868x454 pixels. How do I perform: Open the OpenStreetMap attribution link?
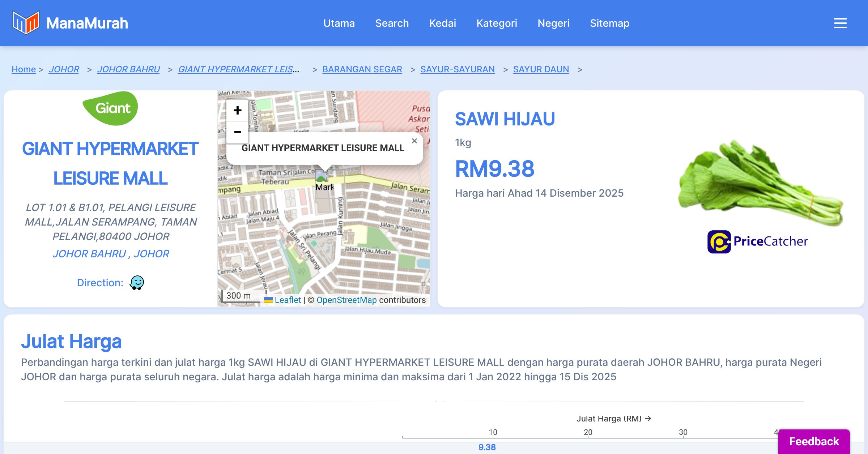pos(346,300)
